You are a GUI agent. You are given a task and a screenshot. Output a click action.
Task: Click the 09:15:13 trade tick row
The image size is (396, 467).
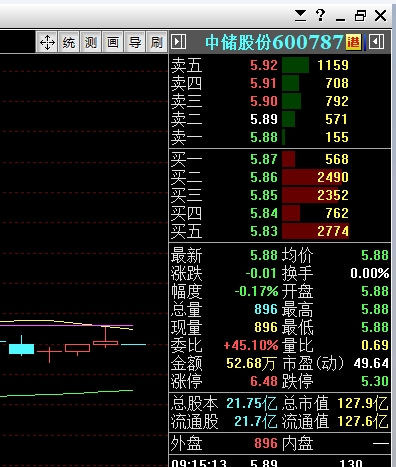point(280,463)
